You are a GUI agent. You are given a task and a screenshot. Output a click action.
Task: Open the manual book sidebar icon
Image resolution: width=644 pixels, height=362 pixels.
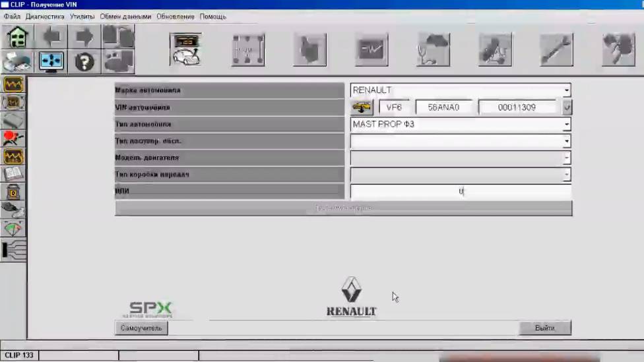pos(13,175)
